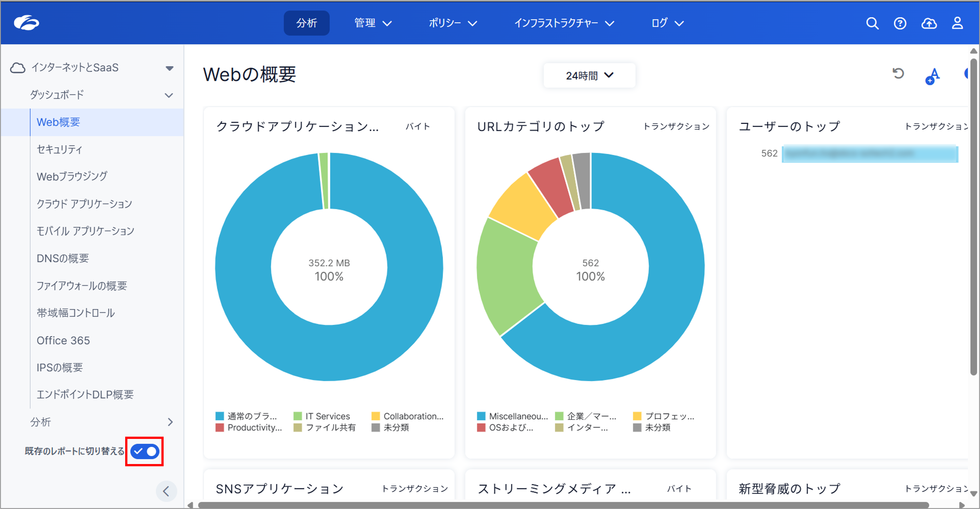Viewport: 980px width, 509px height.
Task: Disable the 既存のレポートに切り替える toggle
Action: (x=144, y=451)
